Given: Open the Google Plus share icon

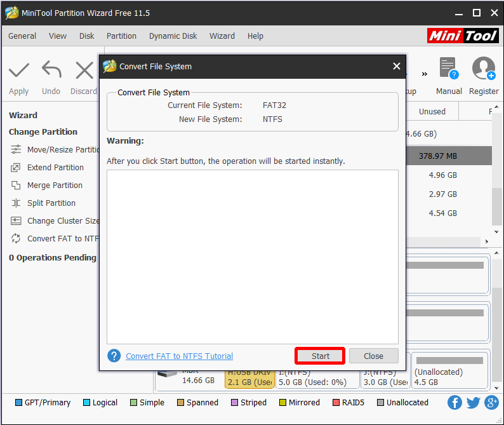Looking at the screenshot, I should (x=492, y=403).
